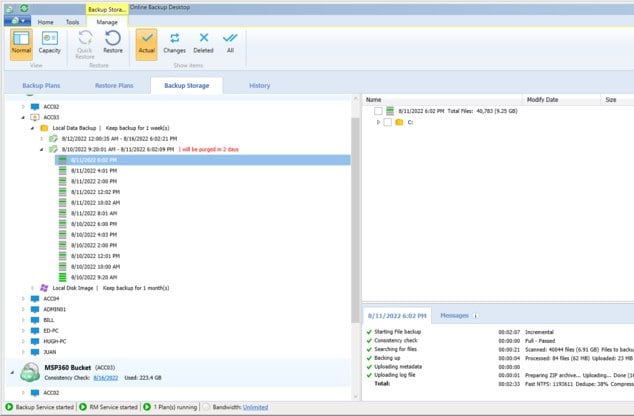Viewport: 634px width, 416px height.
Task: Switch to the History tab
Action: [x=259, y=86]
